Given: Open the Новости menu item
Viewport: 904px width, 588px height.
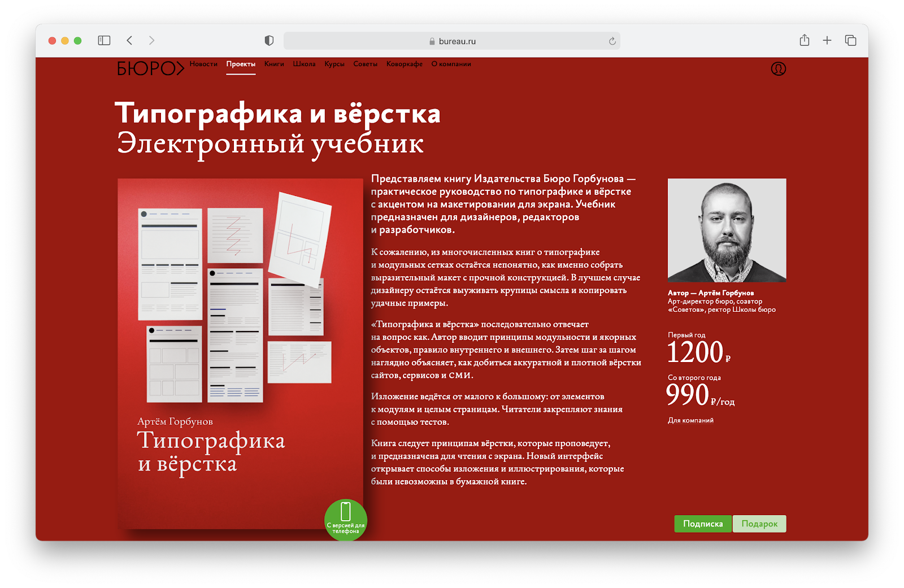Looking at the screenshot, I should click(x=203, y=64).
